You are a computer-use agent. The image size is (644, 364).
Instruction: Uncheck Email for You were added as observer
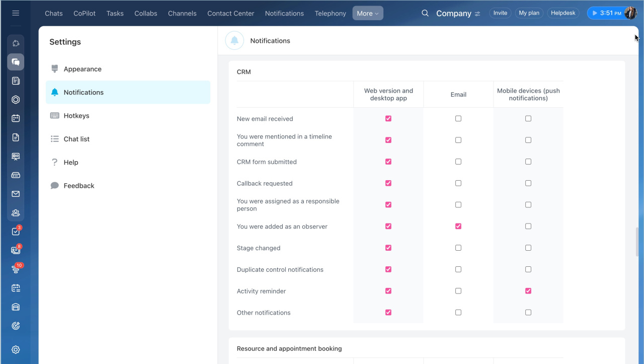(x=458, y=227)
